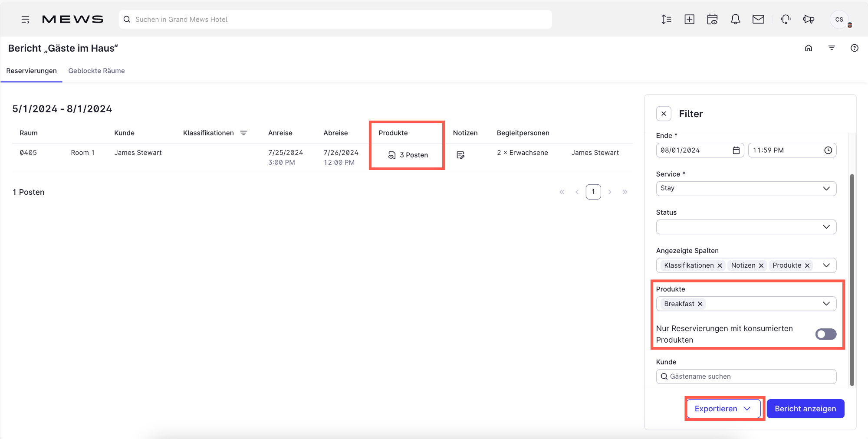The width and height of the screenshot is (868, 439).
Task: Expand the Service dropdown showing Stay
Action: 746,189
